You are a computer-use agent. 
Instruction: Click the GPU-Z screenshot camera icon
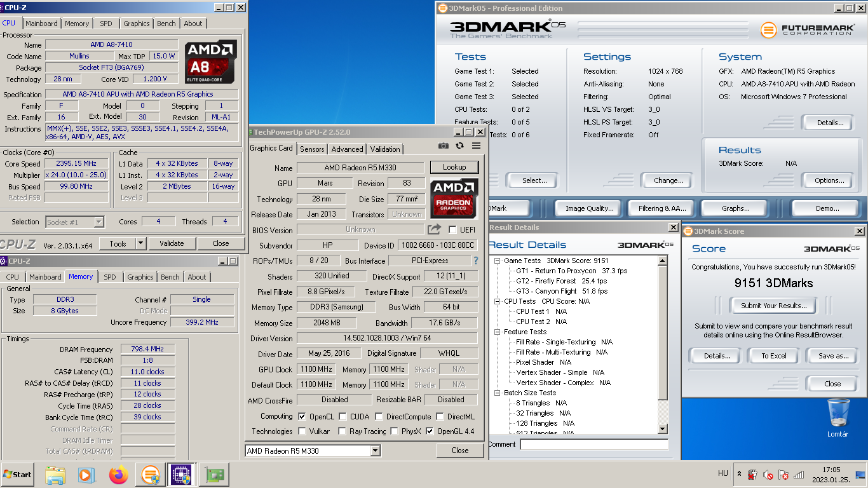(444, 146)
